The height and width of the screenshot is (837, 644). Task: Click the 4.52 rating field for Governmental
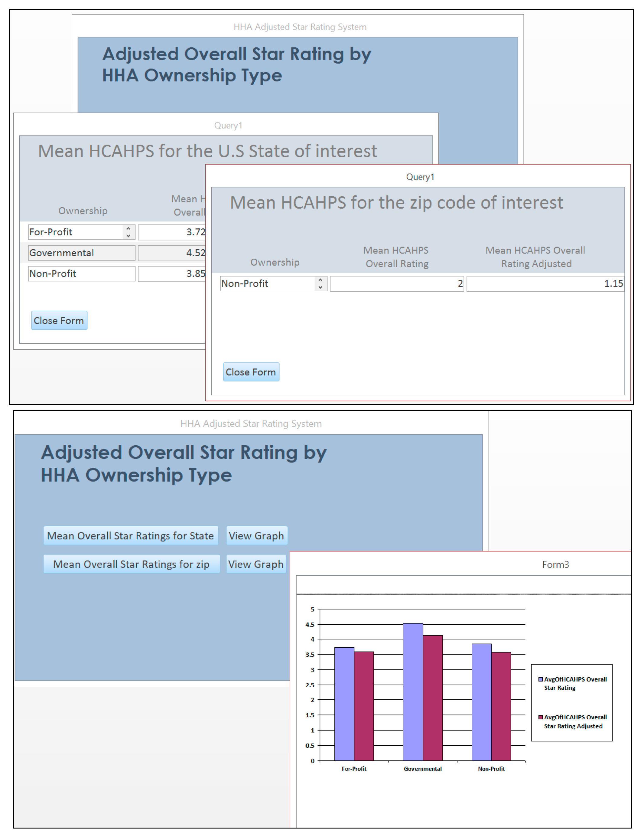click(x=172, y=253)
